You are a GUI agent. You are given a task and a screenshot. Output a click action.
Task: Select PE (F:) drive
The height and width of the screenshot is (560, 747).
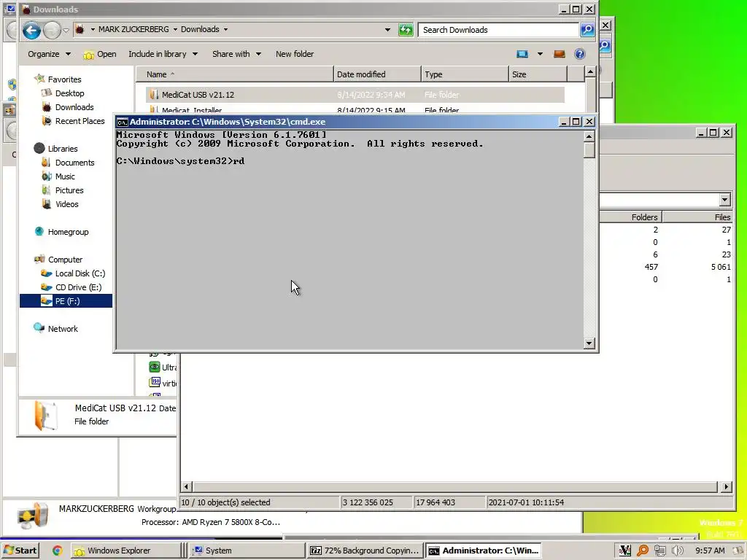pos(66,301)
